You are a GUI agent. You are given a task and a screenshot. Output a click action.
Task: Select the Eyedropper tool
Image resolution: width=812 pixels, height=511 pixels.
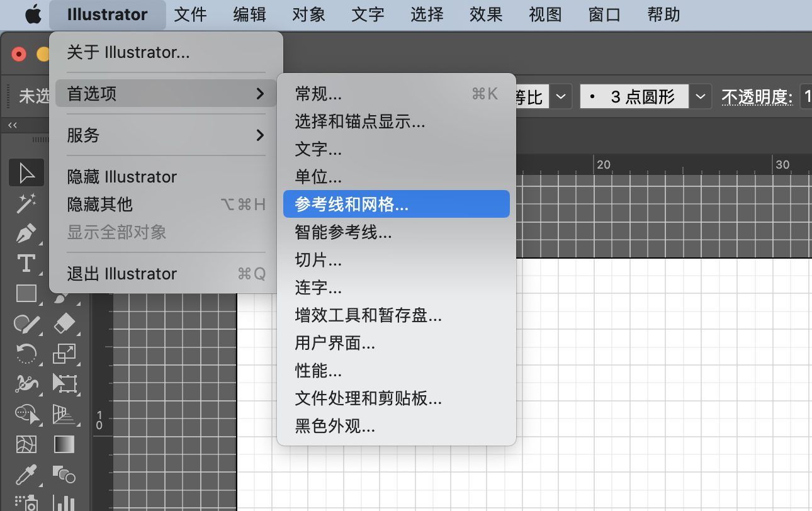click(x=26, y=474)
